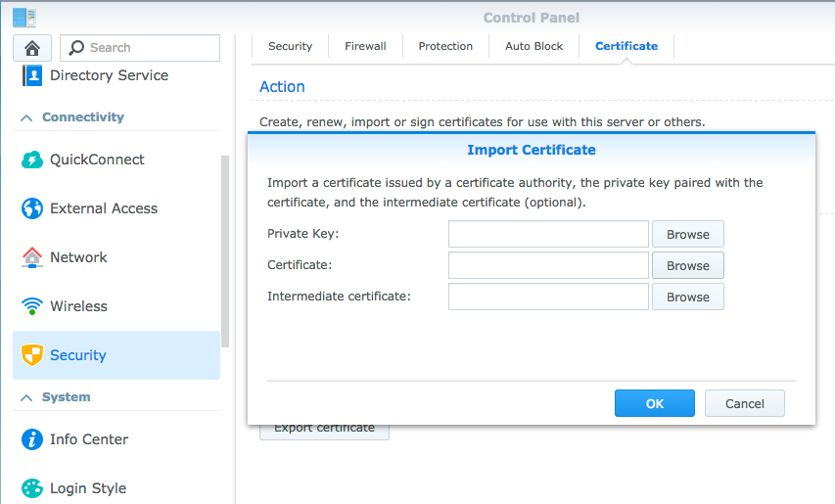Click the Home icon button
The width and height of the screenshot is (835, 504).
click(32, 48)
